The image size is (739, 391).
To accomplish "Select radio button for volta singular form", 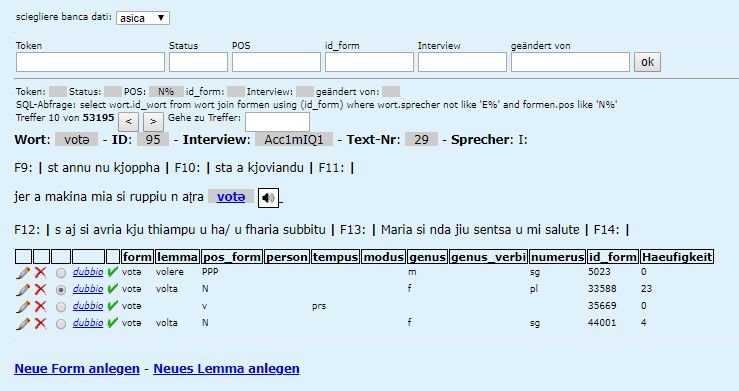I will click(x=61, y=324).
